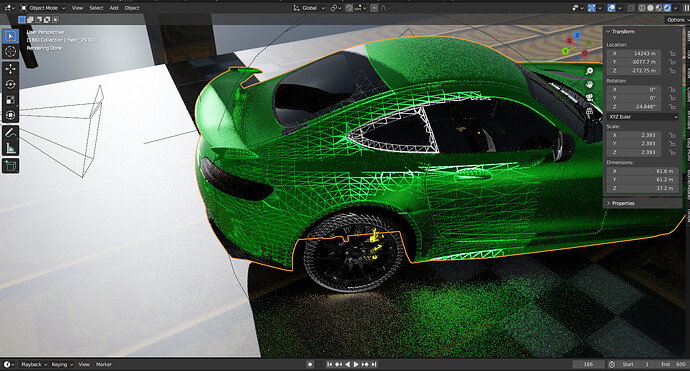Toggle X-ray mode
Screen dimensions: 690x371
point(631,8)
